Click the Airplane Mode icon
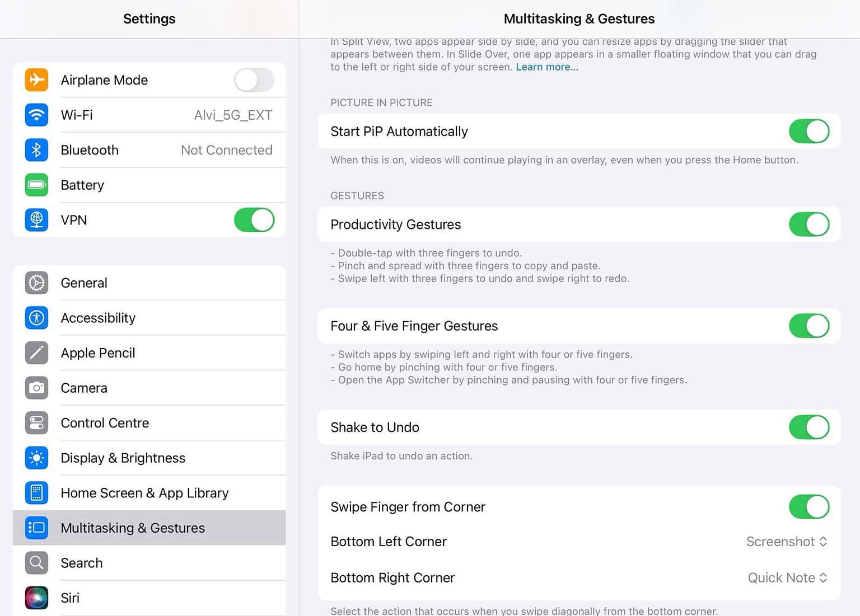This screenshot has width=860, height=616. coord(36,79)
